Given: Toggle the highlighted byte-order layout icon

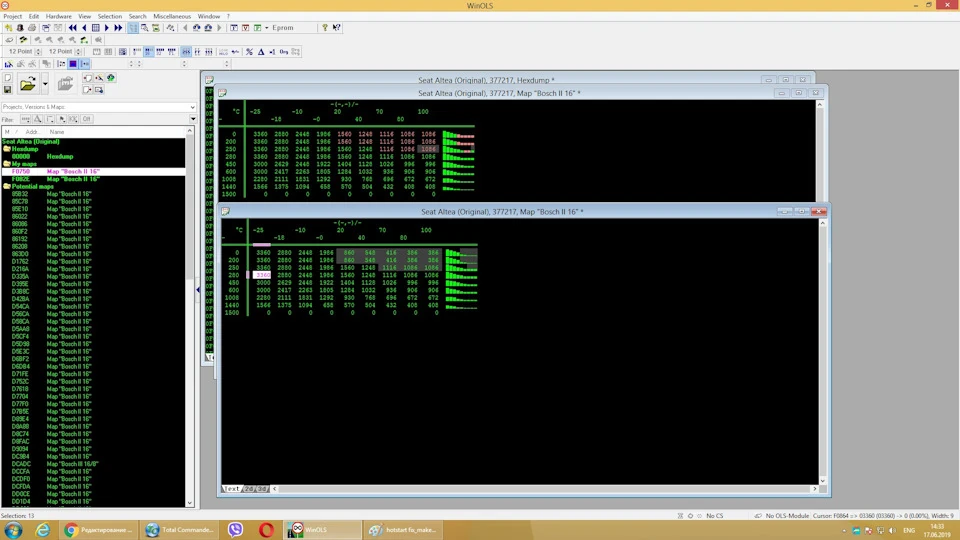Looking at the screenshot, I should tap(186, 51).
